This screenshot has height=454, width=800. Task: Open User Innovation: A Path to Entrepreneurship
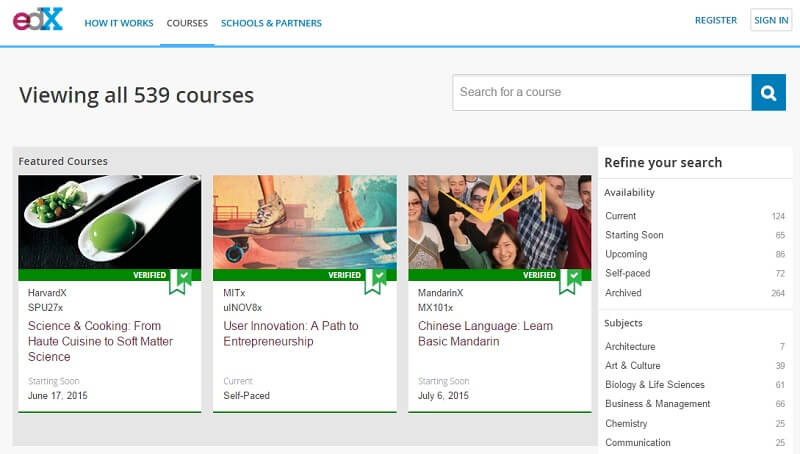[x=291, y=334]
